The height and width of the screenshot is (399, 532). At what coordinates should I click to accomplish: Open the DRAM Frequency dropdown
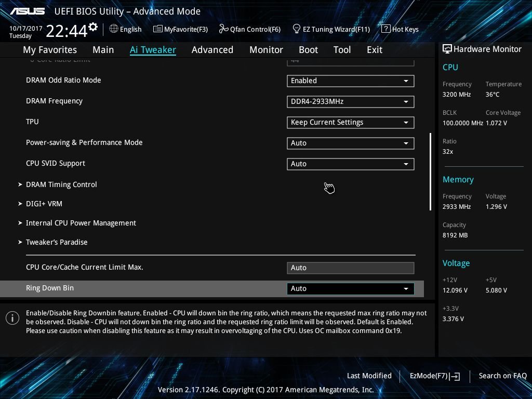pyautogui.click(x=351, y=101)
